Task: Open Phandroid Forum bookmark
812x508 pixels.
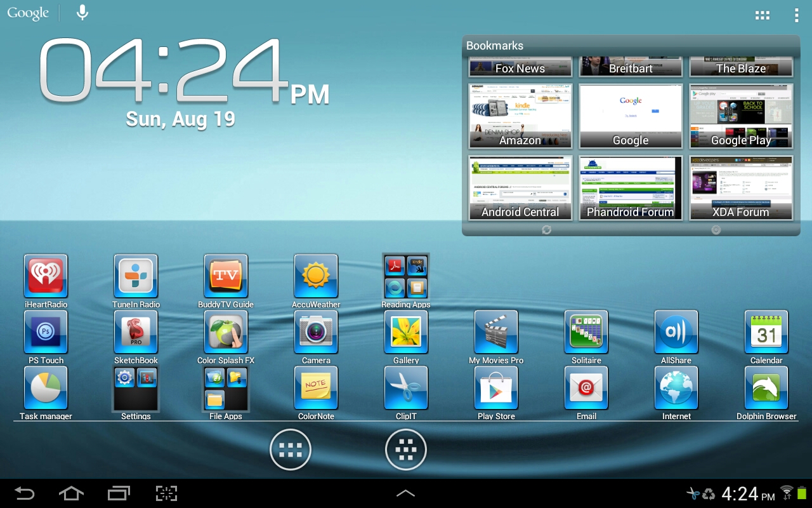Action: (x=631, y=188)
